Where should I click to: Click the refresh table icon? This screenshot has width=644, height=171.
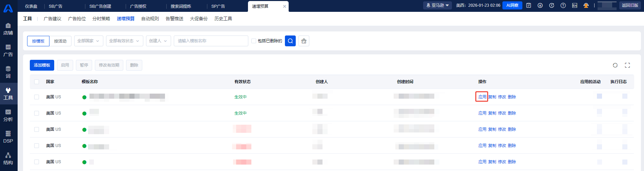point(615,65)
